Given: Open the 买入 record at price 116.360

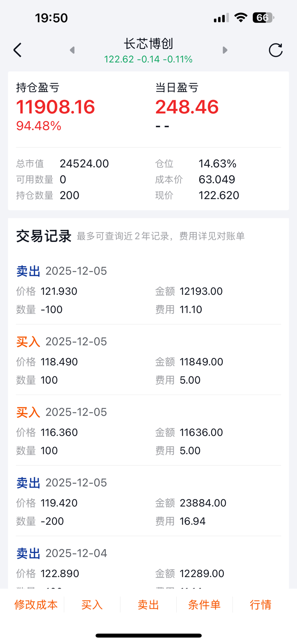Looking at the screenshot, I should click(x=148, y=431).
